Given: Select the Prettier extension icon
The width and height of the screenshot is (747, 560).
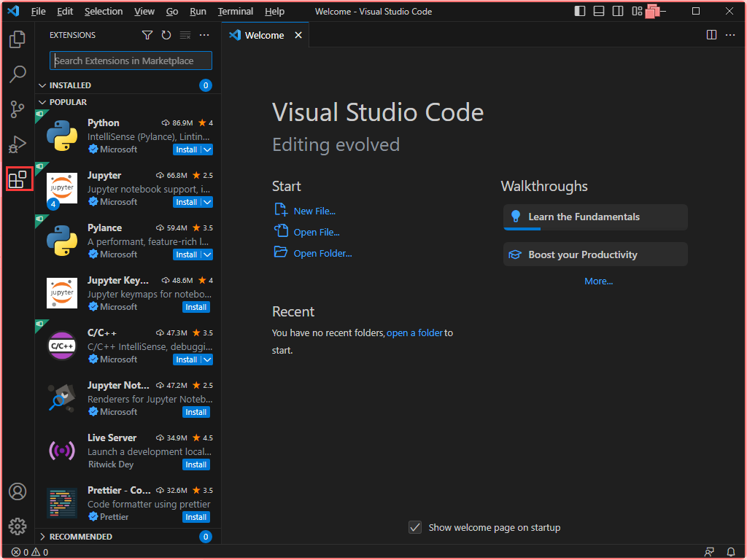Looking at the screenshot, I should tap(62, 503).
